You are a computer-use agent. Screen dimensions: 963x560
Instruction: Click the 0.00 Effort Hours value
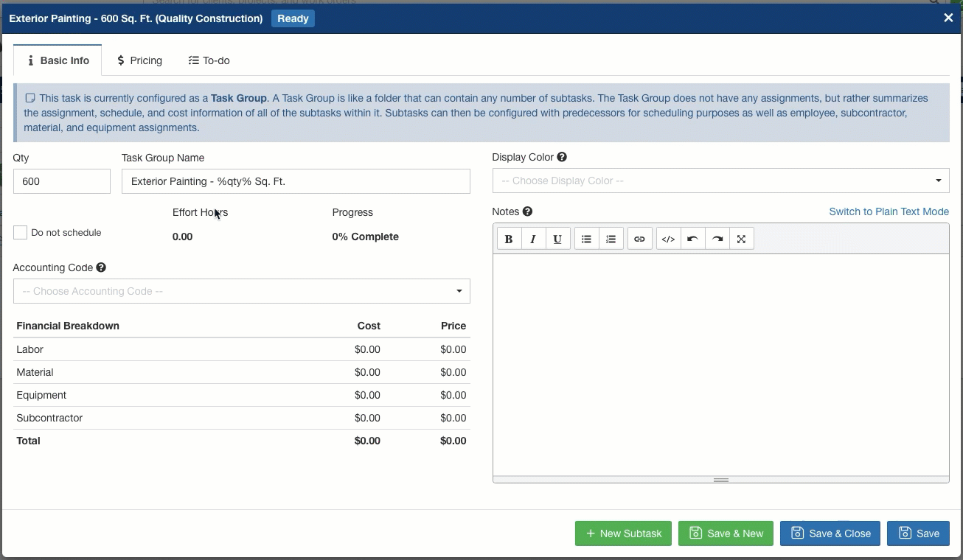click(182, 237)
